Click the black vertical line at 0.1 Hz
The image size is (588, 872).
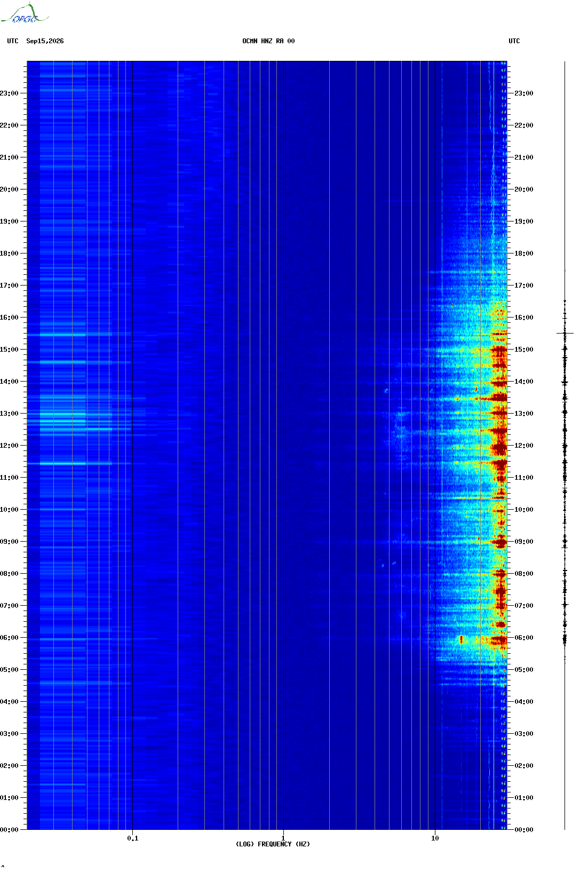click(x=132, y=445)
